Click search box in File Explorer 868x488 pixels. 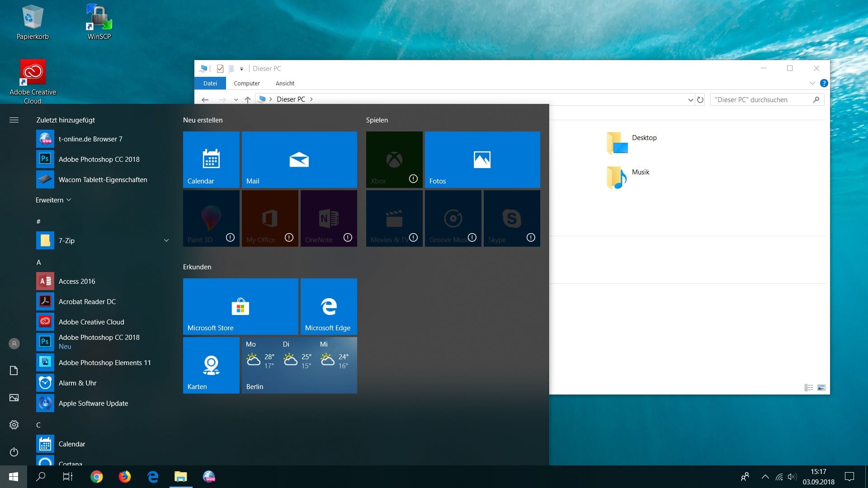[767, 99]
